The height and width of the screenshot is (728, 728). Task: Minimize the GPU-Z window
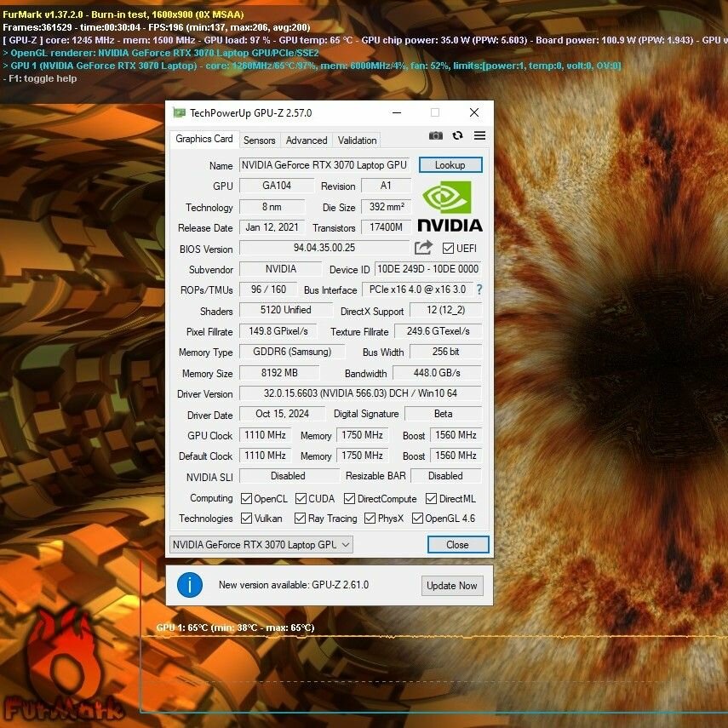click(x=397, y=112)
